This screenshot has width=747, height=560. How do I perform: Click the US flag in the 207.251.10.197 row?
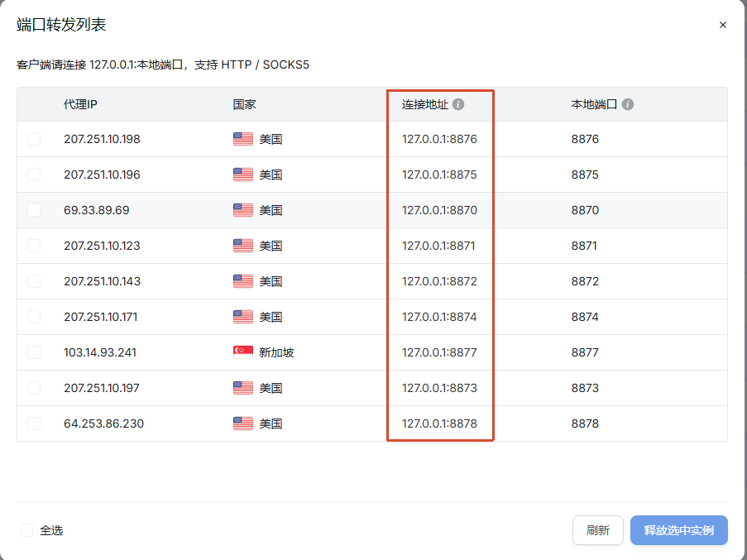coord(243,388)
